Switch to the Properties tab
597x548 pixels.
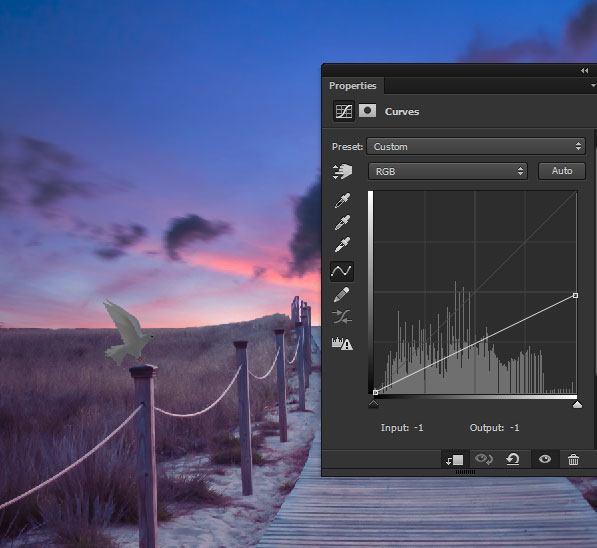pyautogui.click(x=353, y=86)
